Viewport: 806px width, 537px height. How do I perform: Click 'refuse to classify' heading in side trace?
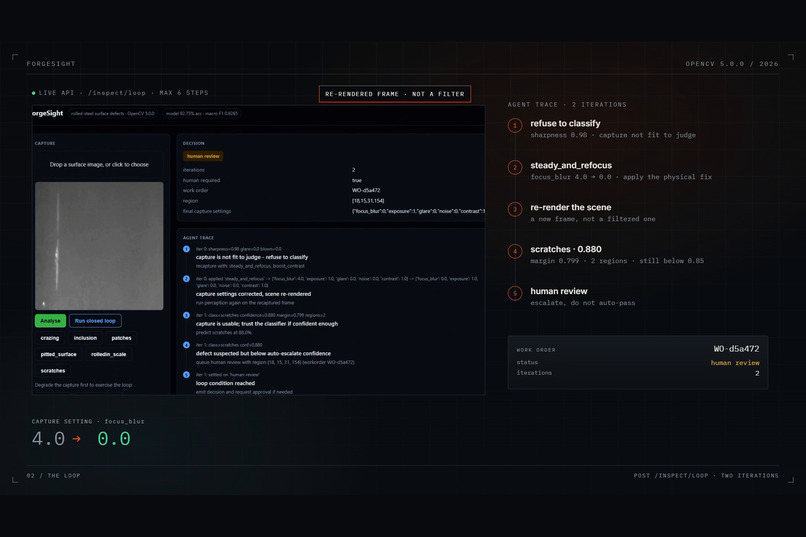(565, 123)
